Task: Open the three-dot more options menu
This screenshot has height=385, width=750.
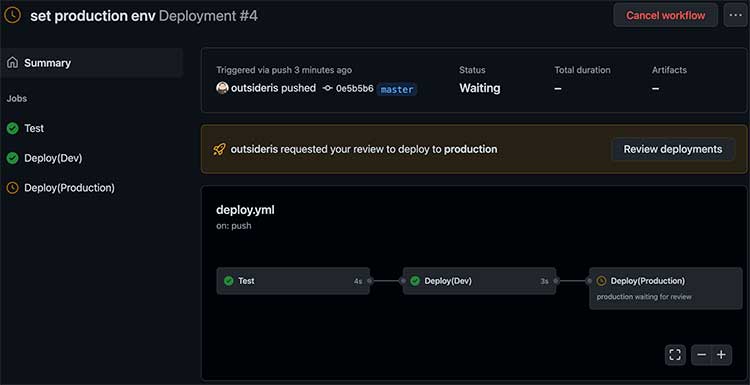Action: click(x=735, y=15)
